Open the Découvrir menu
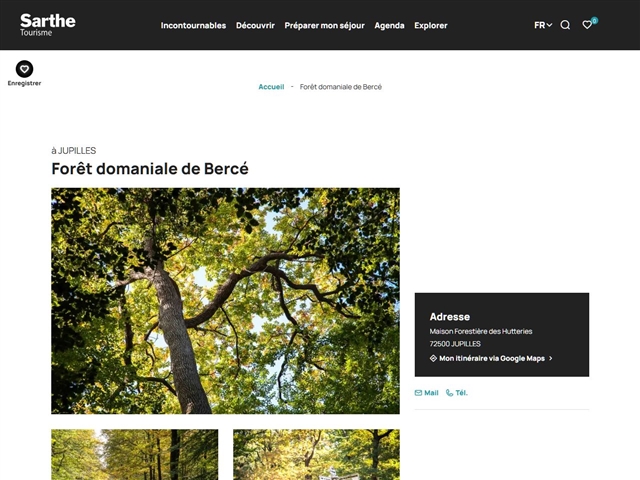The width and height of the screenshot is (640, 480). [x=255, y=25]
